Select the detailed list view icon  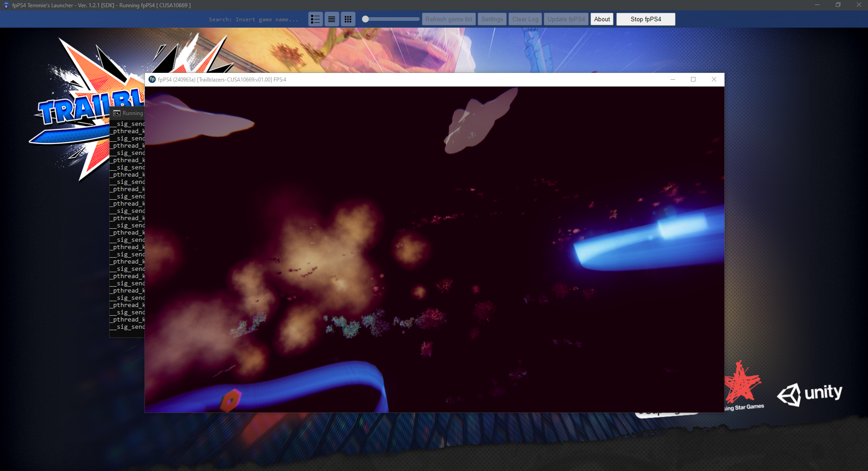(316, 19)
